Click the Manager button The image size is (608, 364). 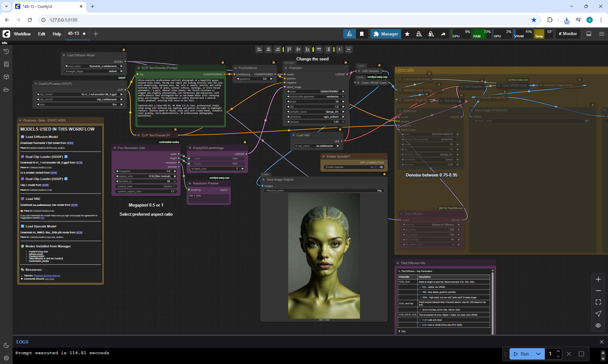pyautogui.click(x=386, y=34)
